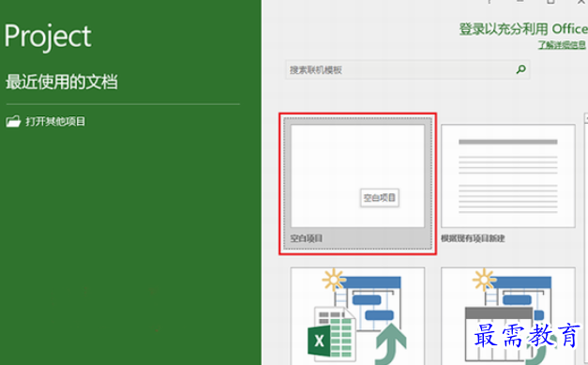The width and height of the screenshot is (588, 365).
Task: Select 根据现有项目新建 template thumbnail
Action: 507,176
